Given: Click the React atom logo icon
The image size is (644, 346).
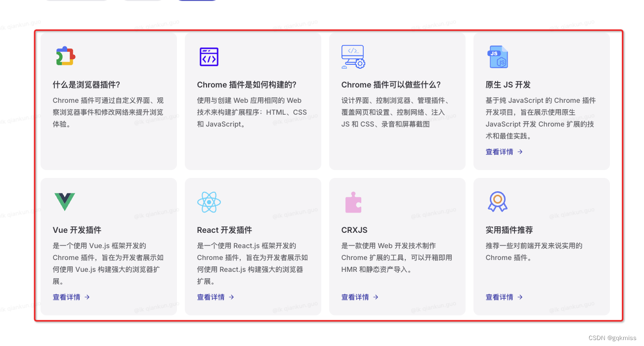Looking at the screenshot, I should tap(209, 202).
